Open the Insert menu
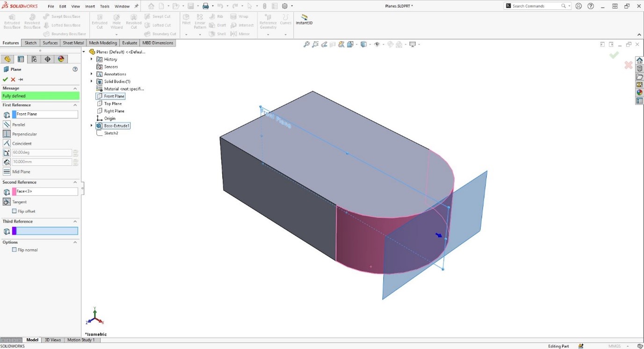 [90, 7]
